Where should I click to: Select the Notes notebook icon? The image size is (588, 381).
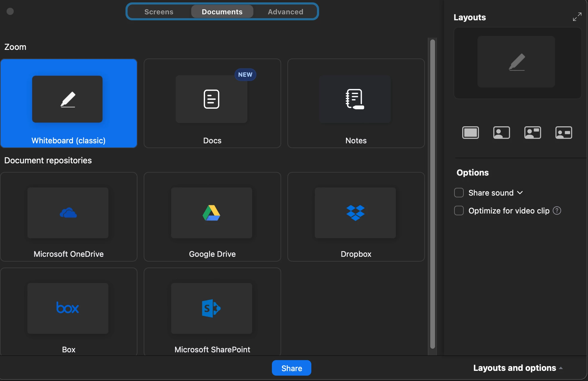click(355, 99)
